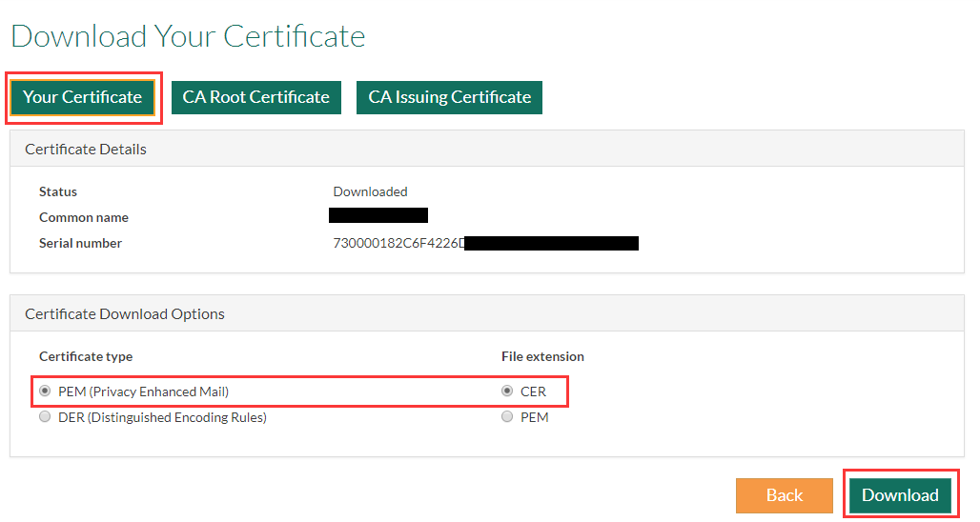The height and width of the screenshot is (522, 980).
Task: Click the Status field label
Action: [x=58, y=191]
